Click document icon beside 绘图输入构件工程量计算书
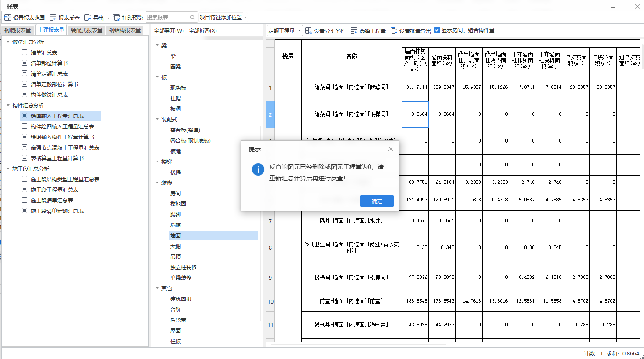The width and height of the screenshot is (644, 359). [x=25, y=137]
